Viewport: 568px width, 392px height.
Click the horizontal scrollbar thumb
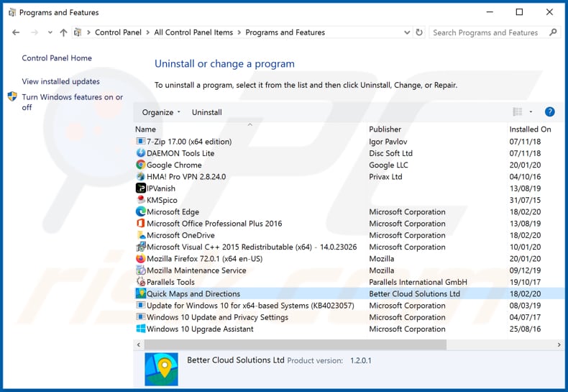(x=296, y=345)
